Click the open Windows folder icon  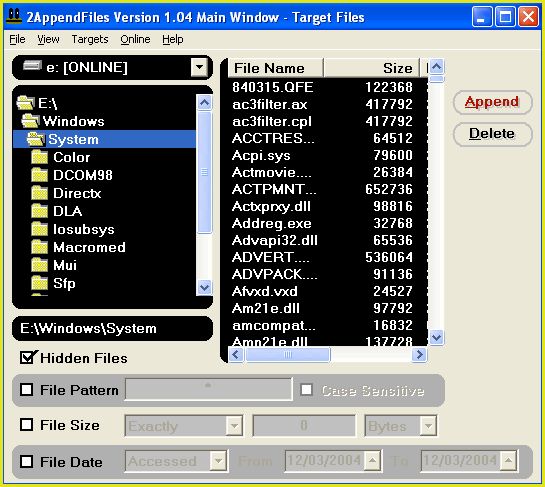[x=30, y=121]
